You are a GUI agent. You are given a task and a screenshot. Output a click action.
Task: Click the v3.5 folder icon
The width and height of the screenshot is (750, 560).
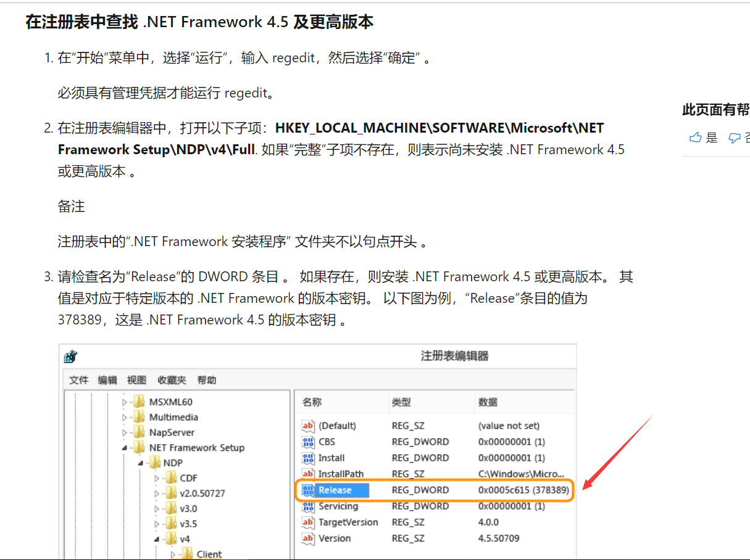coord(170,524)
